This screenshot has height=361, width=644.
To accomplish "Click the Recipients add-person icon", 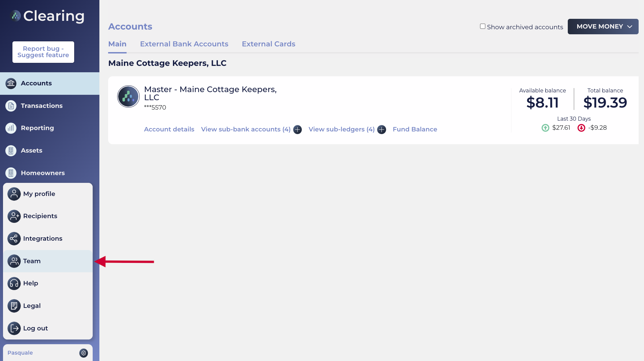I will pos(14,216).
